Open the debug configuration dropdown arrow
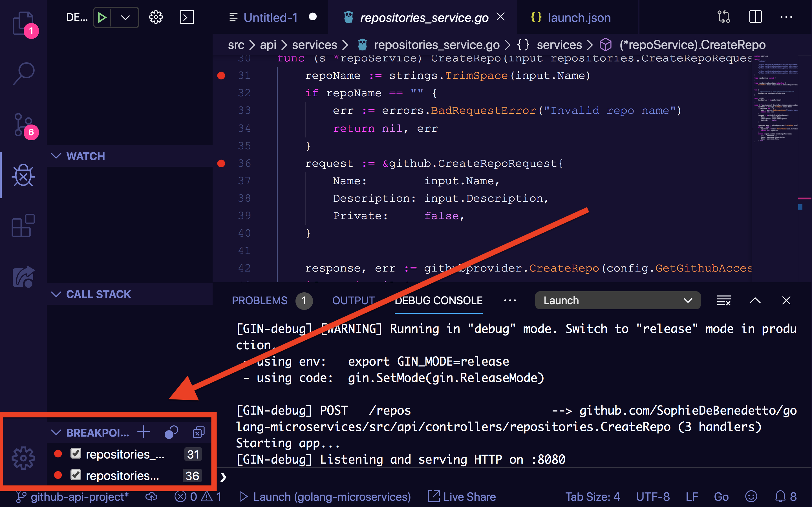812x507 pixels. point(125,17)
